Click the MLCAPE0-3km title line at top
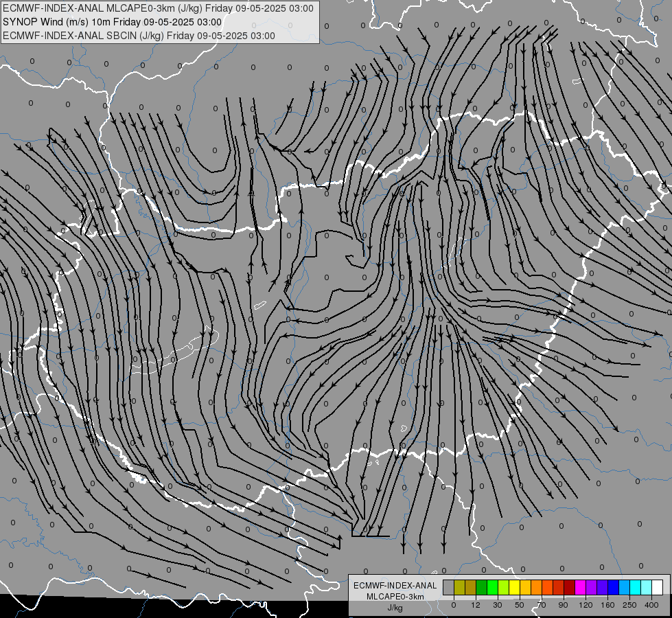The width and height of the screenshot is (672, 618). click(x=158, y=8)
